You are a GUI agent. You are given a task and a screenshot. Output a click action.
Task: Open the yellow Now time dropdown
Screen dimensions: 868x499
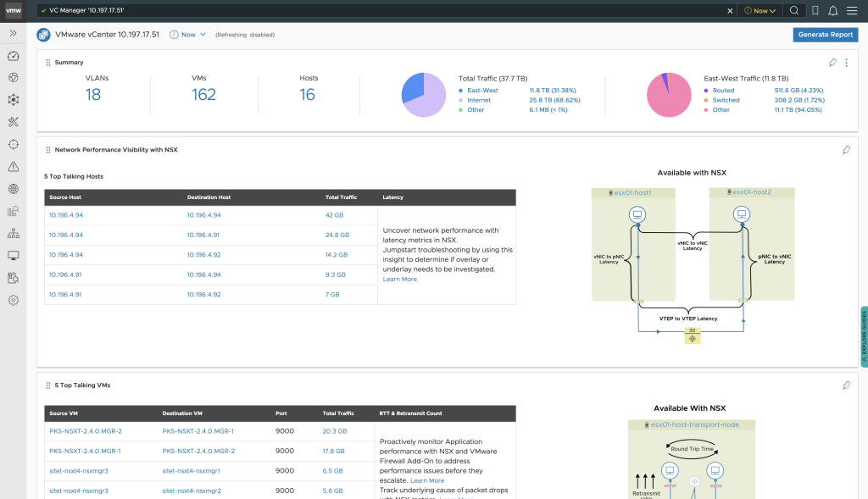pos(759,11)
